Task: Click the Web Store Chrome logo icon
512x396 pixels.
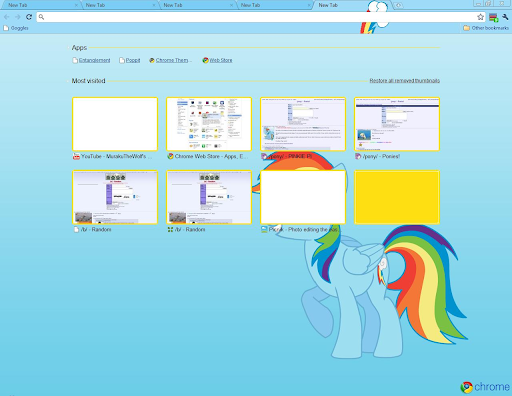Action: pos(206,60)
